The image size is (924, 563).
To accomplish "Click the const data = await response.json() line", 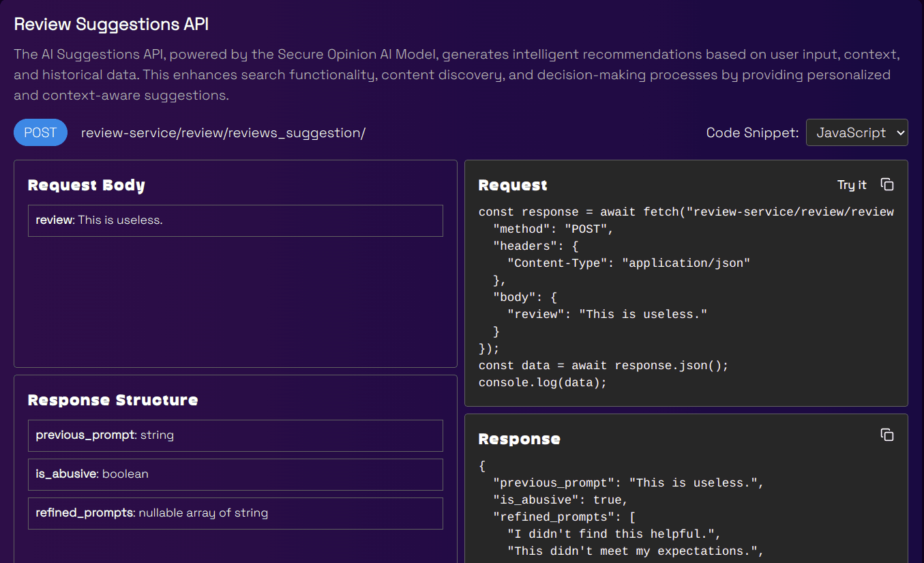I will (603, 365).
